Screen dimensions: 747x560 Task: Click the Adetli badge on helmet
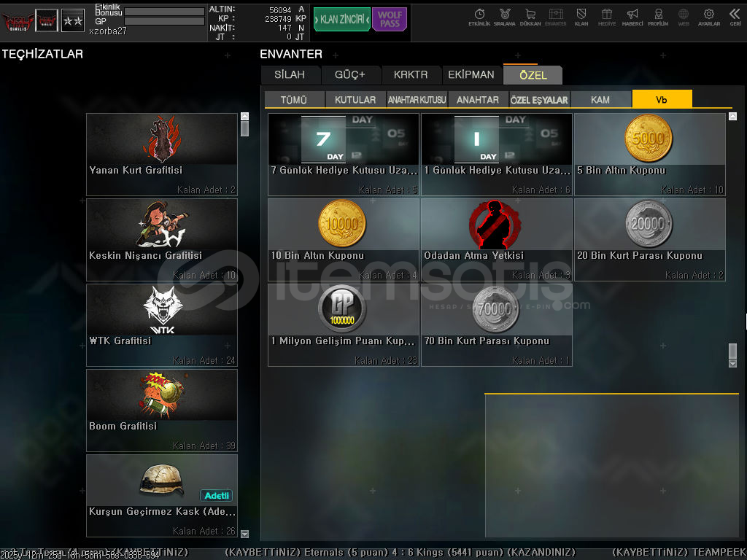(x=216, y=496)
